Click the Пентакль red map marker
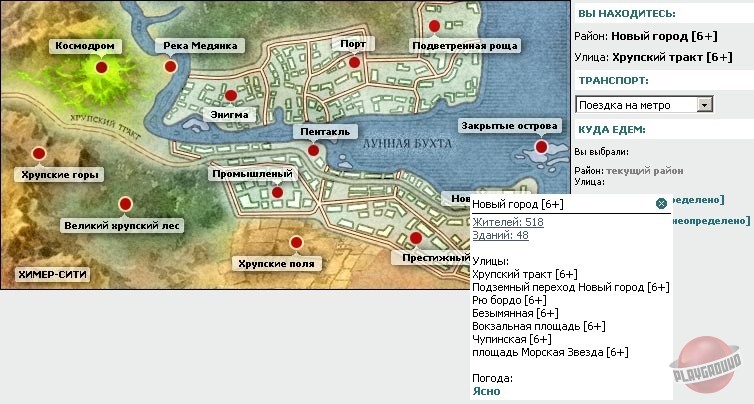The image size is (754, 404). coord(313,150)
